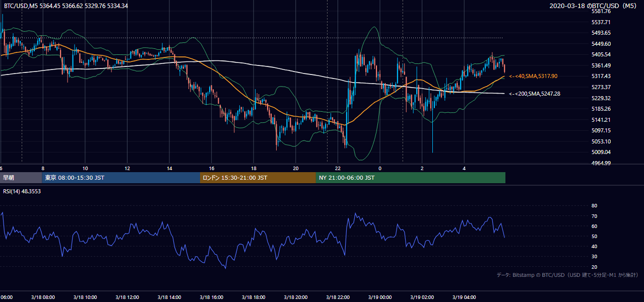
Task: Click the 5581.76 price axis label
Action: (601, 12)
